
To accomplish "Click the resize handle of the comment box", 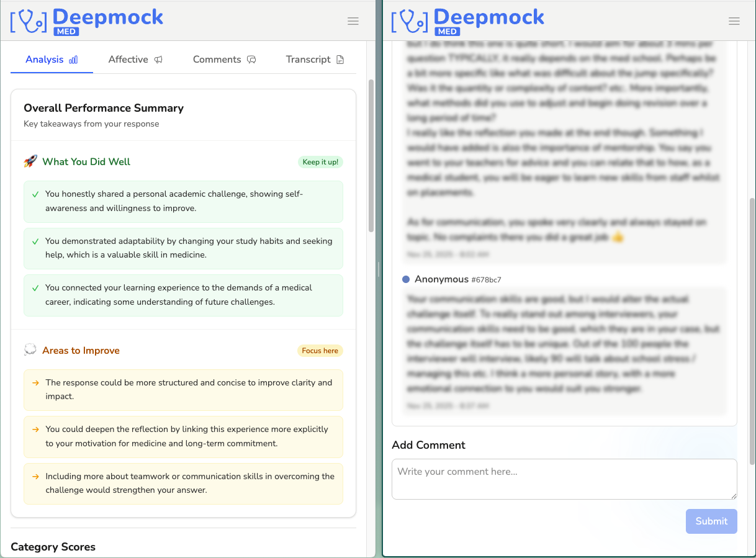I will coord(734,497).
